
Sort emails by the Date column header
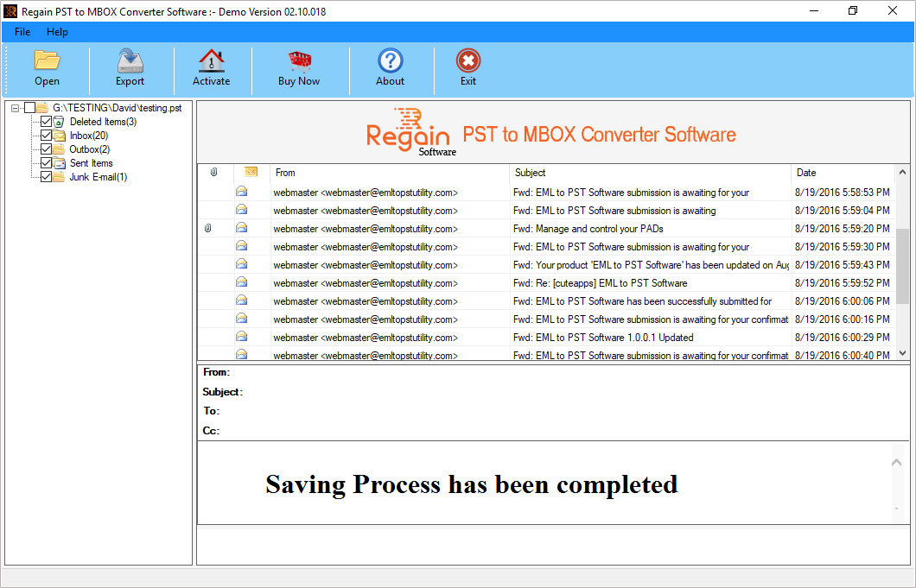tap(843, 172)
